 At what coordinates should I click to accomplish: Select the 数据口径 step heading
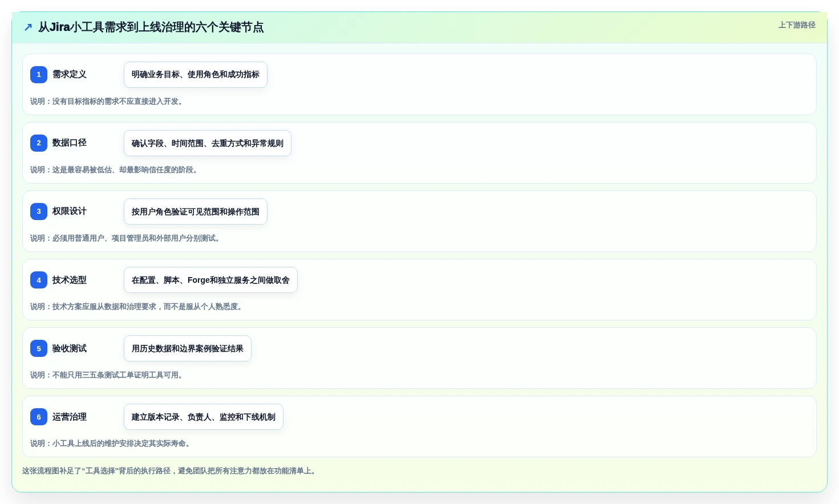click(x=70, y=143)
